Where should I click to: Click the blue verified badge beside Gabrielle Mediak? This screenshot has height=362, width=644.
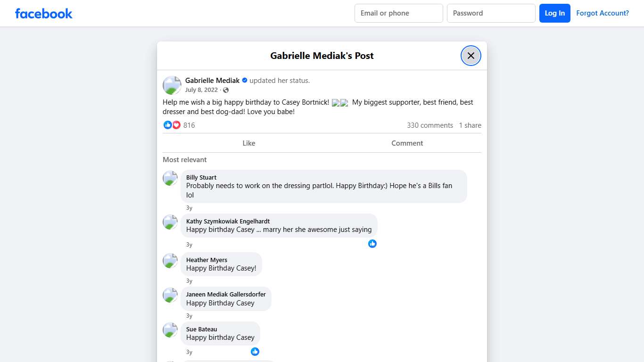click(245, 80)
